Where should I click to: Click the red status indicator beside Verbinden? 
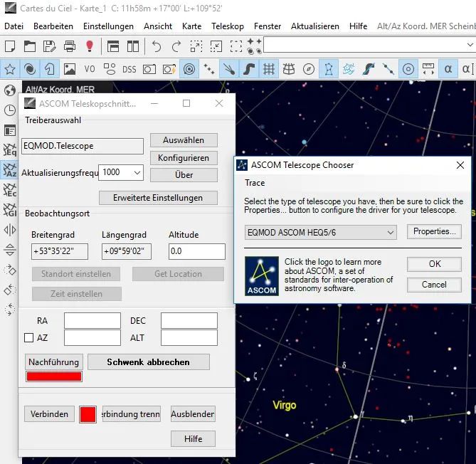88,414
